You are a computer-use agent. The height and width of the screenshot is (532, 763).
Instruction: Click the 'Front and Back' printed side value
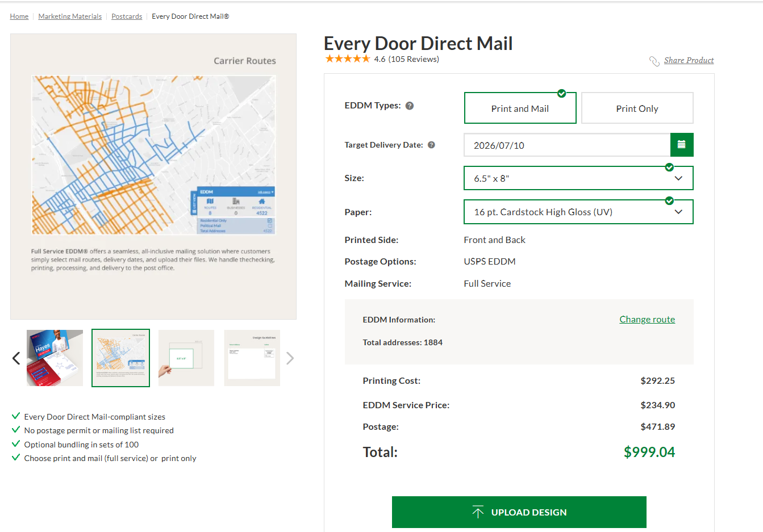click(x=495, y=240)
